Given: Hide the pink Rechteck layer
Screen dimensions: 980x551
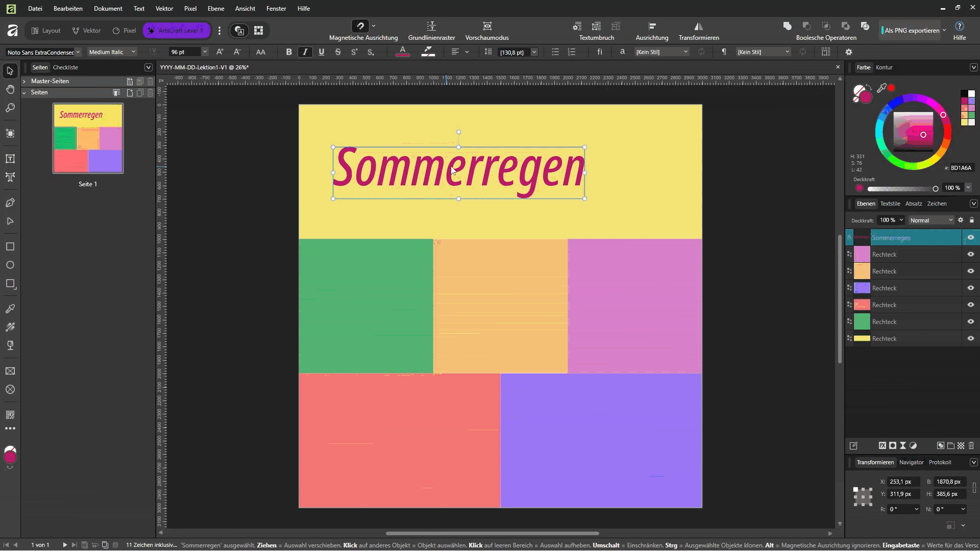Looking at the screenshot, I should coord(971,255).
